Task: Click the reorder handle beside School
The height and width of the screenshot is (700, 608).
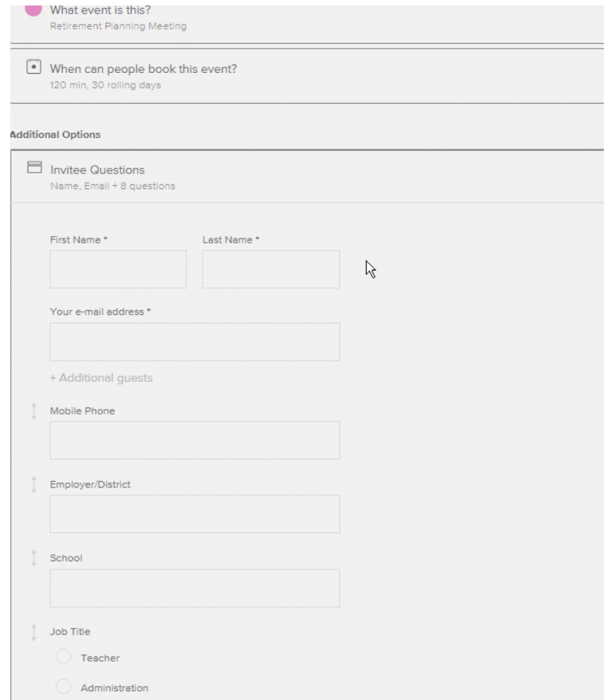Action: [x=34, y=558]
